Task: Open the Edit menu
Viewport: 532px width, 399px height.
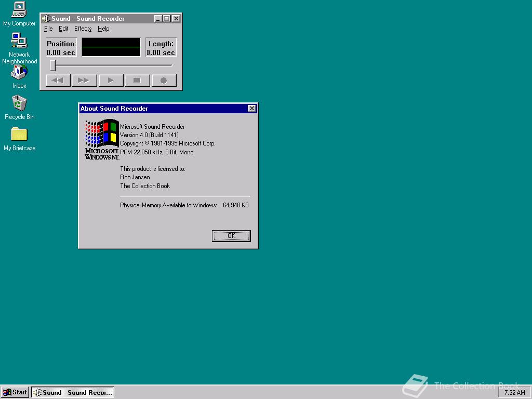Action: (63, 29)
